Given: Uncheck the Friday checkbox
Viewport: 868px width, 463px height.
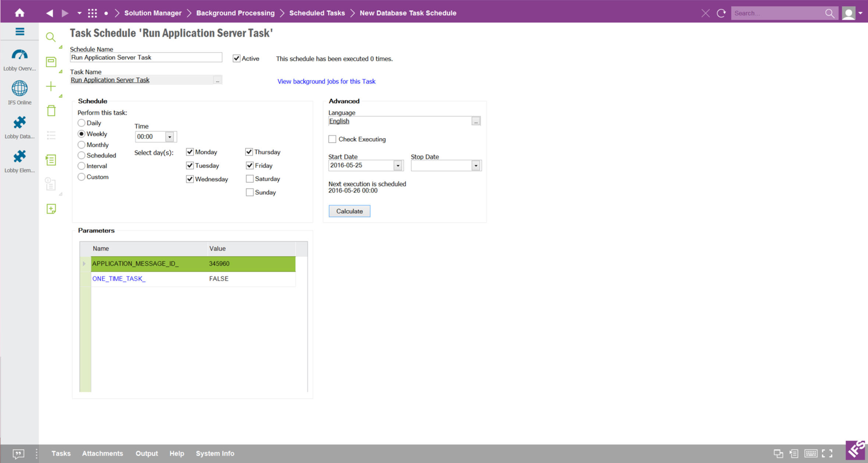Looking at the screenshot, I should (250, 166).
